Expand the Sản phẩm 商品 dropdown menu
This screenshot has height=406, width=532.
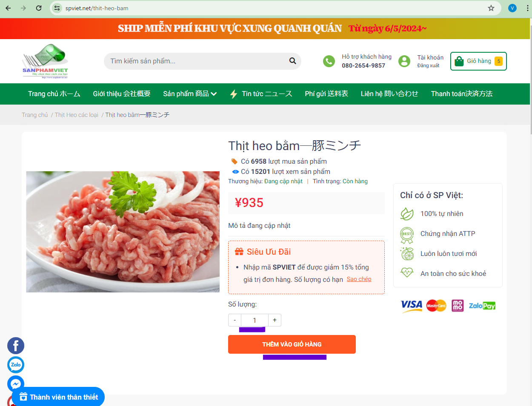190,94
